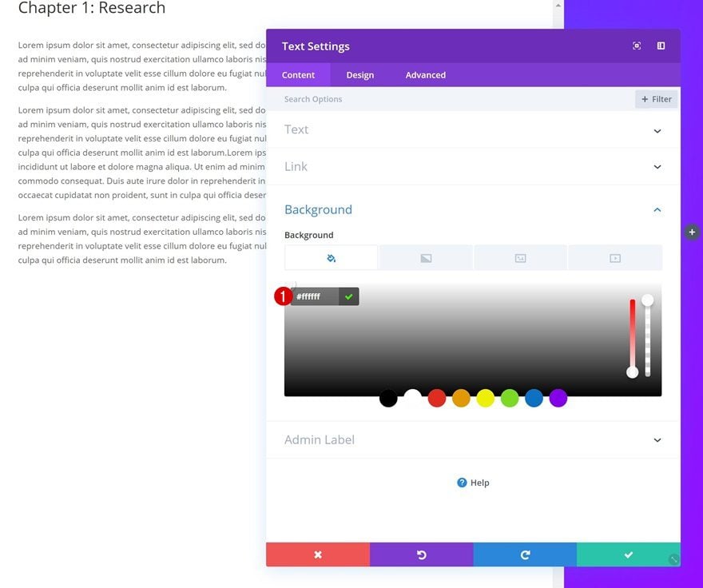Click the redo arrow button
703x588 pixels.
[525, 554]
